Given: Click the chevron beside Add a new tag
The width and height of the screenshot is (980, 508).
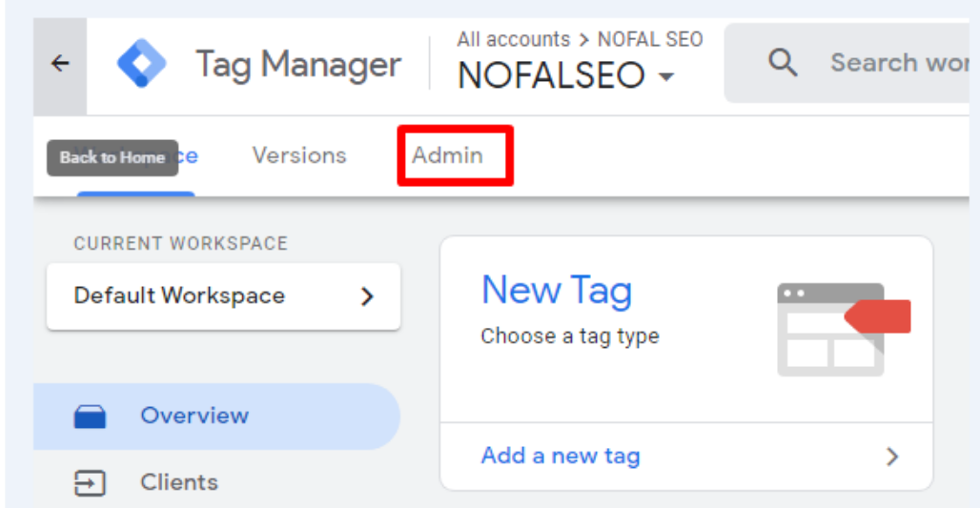Looking at the screenshot, I should 892,457.
